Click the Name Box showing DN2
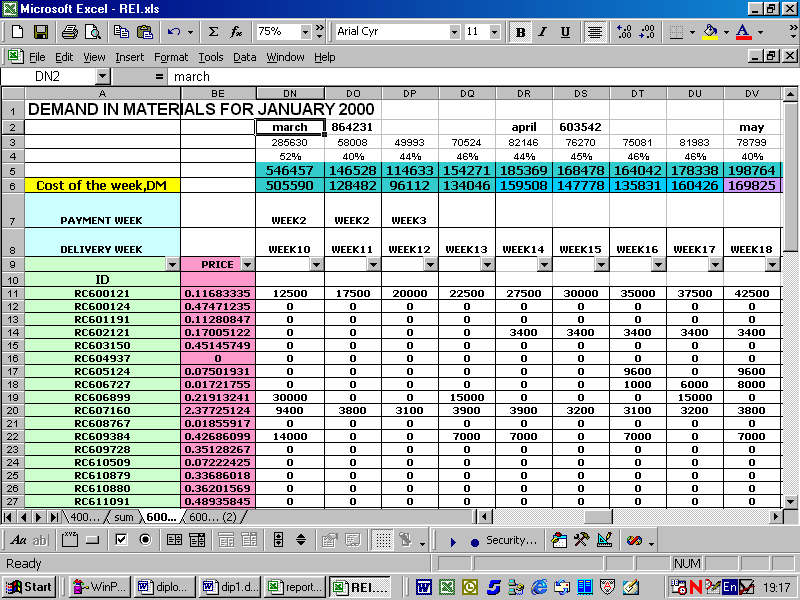This screenshot has height=600, width=800. pyautogui.click(x=48, y=76)
